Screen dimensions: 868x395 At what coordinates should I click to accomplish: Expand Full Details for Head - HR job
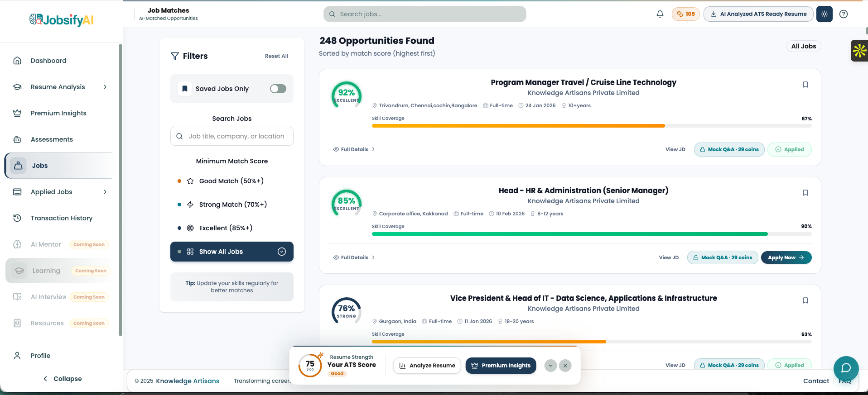tap(354, 257)
